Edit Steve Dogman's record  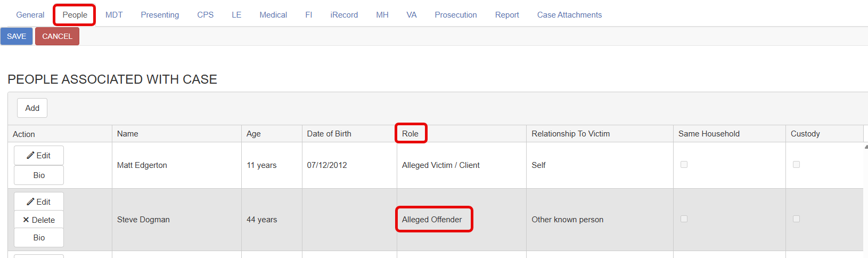click(39, 202)
